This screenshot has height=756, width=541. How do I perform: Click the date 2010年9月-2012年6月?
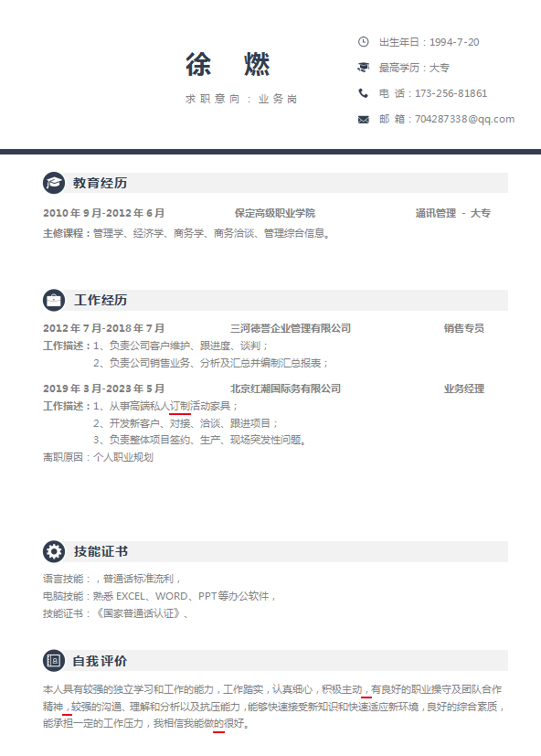coord(103,213)
